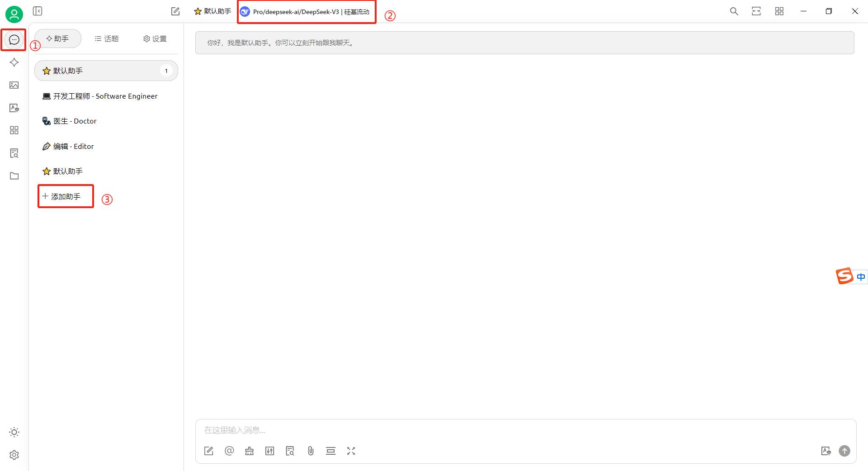
Task: Create new topic with top pencil icon
Action: [175, 11]
